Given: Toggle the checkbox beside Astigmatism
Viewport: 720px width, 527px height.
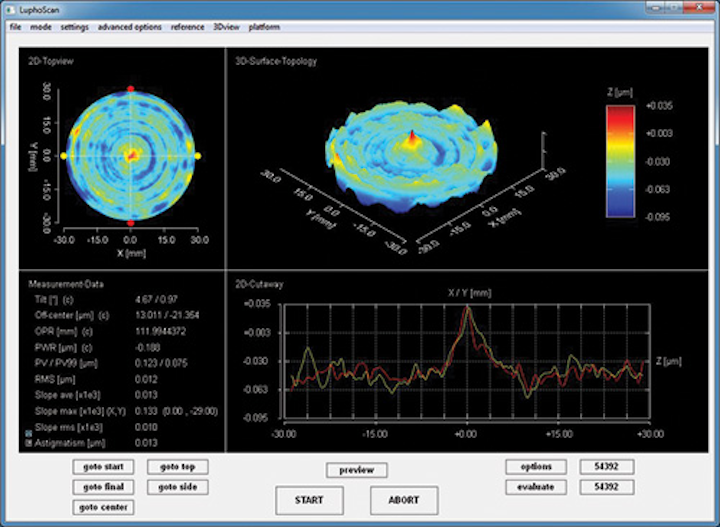Looking at the screenshot, I should click(x=28, y=443).
